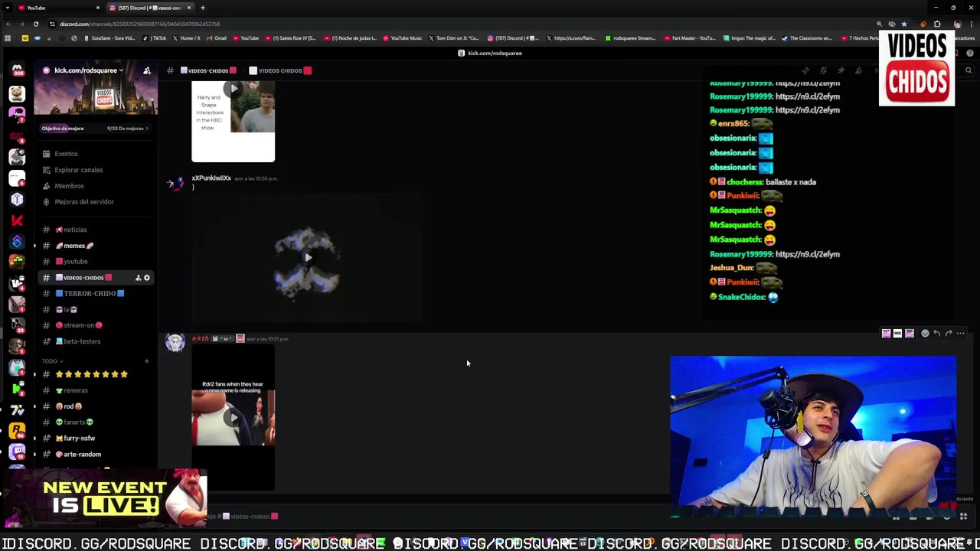The image size is (980, 551).
Task: Create invite icon on VIDEOS-CHIDOS channel
Action: click(138, 278)
